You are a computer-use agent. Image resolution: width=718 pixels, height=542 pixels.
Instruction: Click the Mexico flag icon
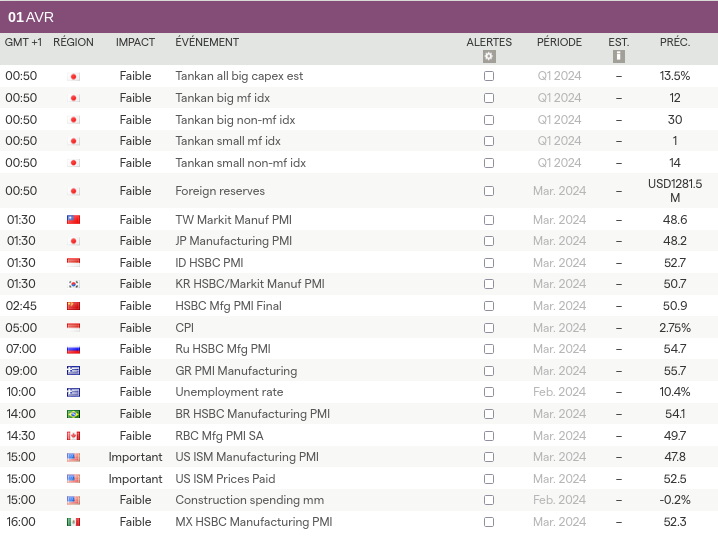tap(73, 522)
